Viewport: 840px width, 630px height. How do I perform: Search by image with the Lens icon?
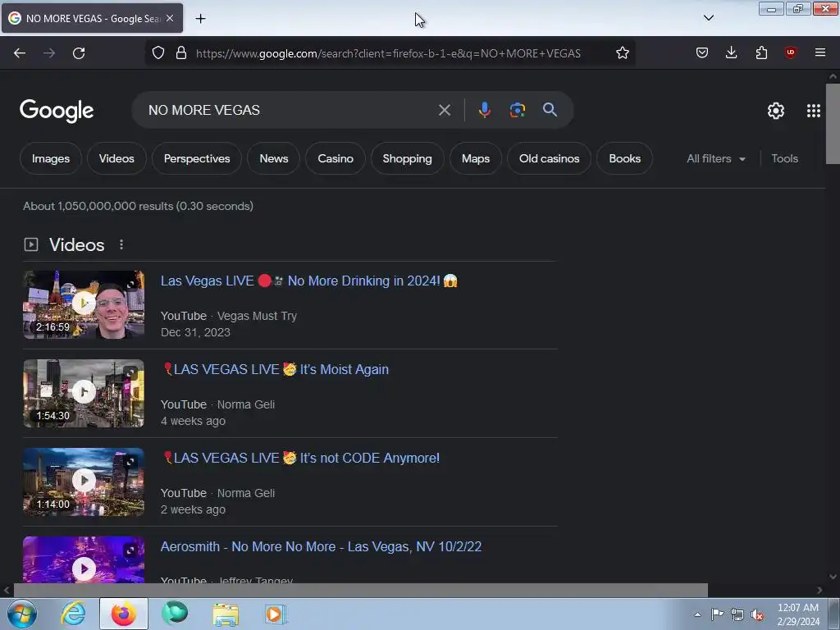coord(517,110)
